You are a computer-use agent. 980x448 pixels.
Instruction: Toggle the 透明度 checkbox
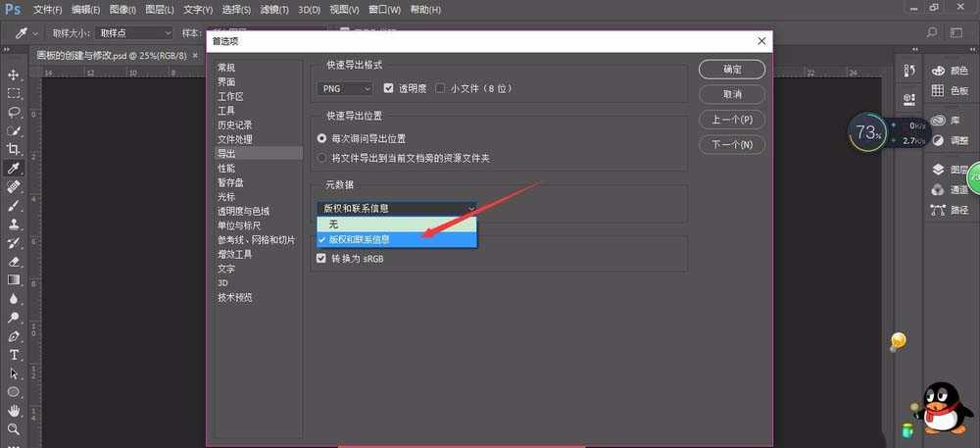[x=389, y=88]
